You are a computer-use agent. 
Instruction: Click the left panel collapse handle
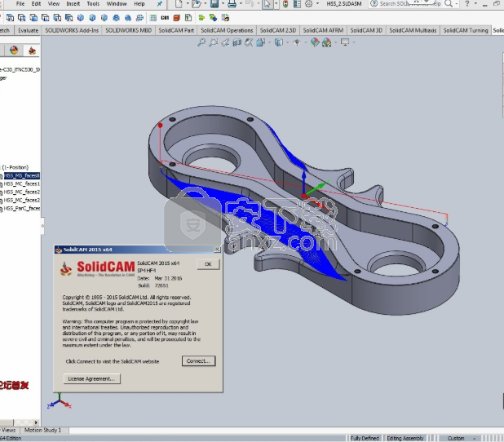(42, 226)
